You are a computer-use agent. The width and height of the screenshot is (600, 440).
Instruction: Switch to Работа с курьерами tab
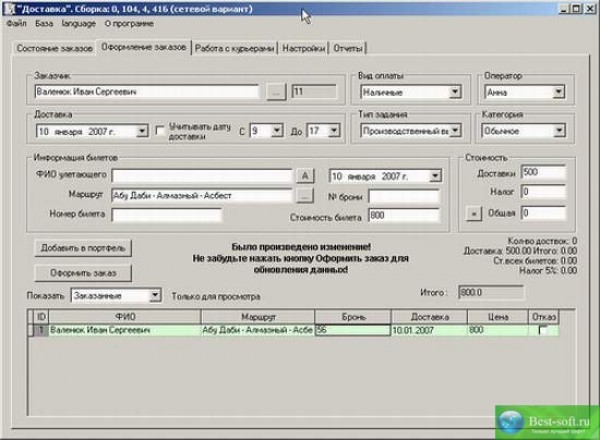[x=234, y=48]
